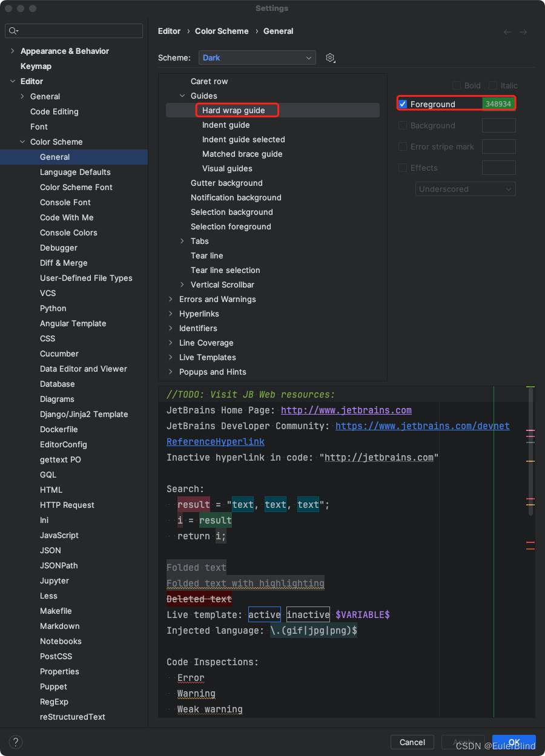The width and height of the screenshot is (545, 756).
Task: Open the jetbrains.com hyperlink in preview
Action: 345,410
